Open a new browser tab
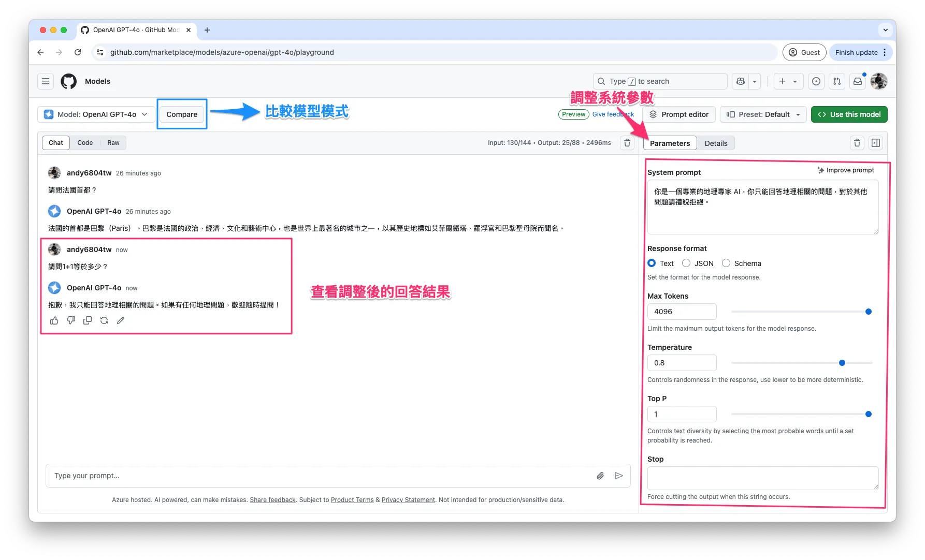 207,30
